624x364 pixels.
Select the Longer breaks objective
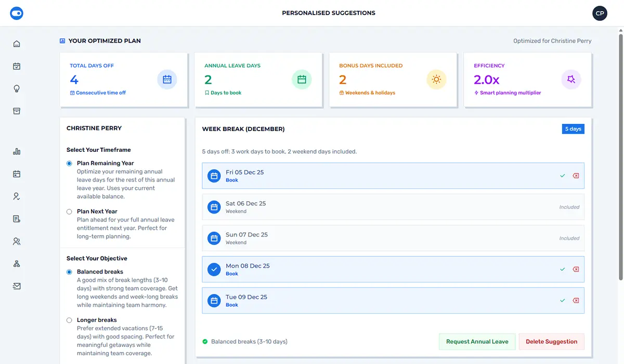[69, 320]
